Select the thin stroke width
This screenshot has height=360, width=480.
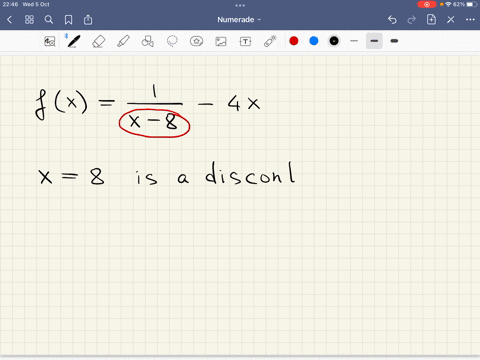tap(354, 41)
